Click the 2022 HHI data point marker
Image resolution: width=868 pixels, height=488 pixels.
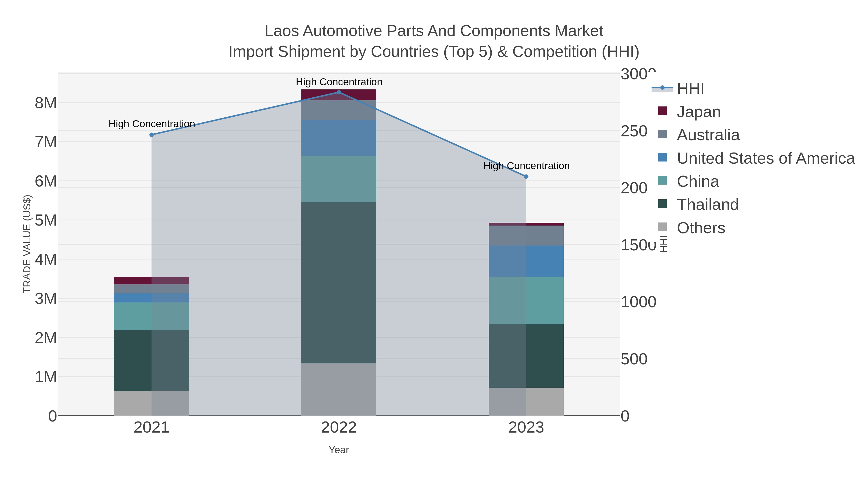pyautogui.click(x=339, y=92)
